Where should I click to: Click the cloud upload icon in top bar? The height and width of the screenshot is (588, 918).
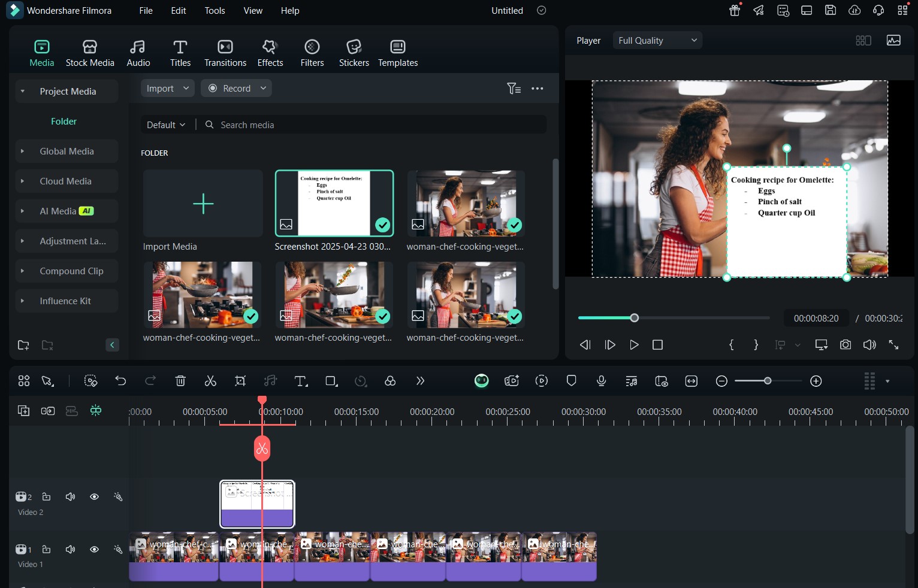(854, 10)
